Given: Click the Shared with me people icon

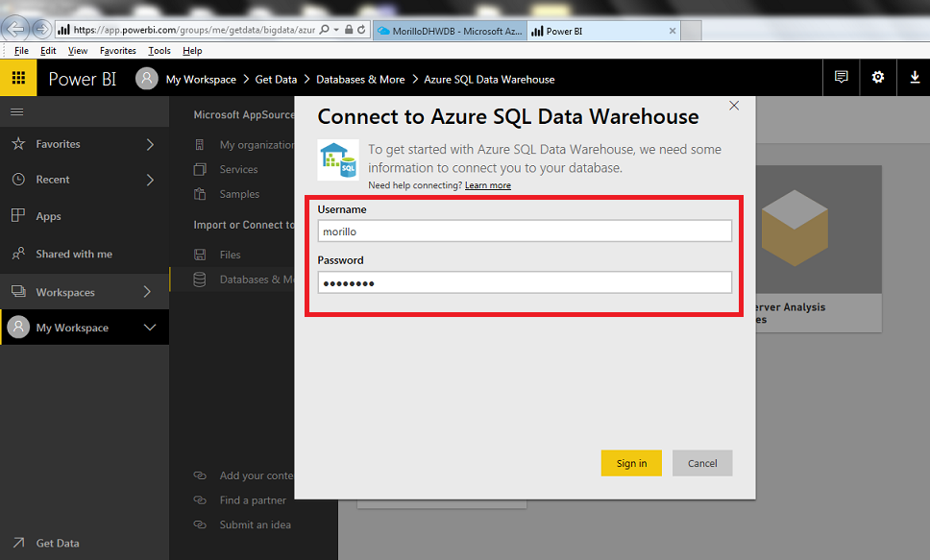Looking at the screenshot, I should (18, 254).
